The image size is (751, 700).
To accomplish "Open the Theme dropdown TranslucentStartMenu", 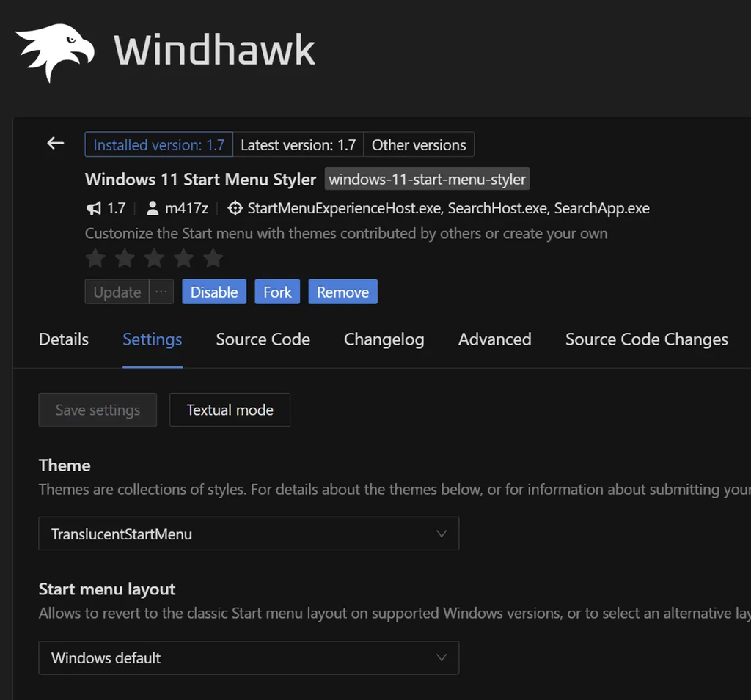I will pos(249,534).
